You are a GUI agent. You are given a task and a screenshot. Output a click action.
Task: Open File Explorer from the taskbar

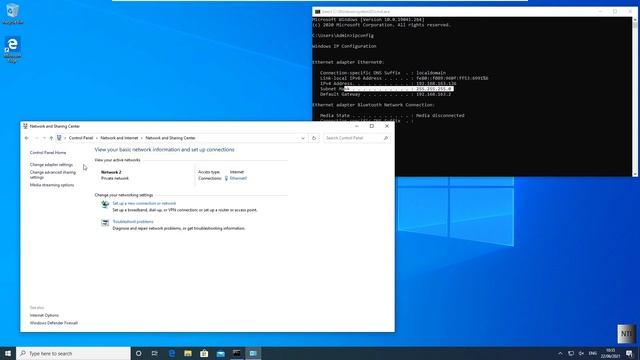tap(188, 353)
